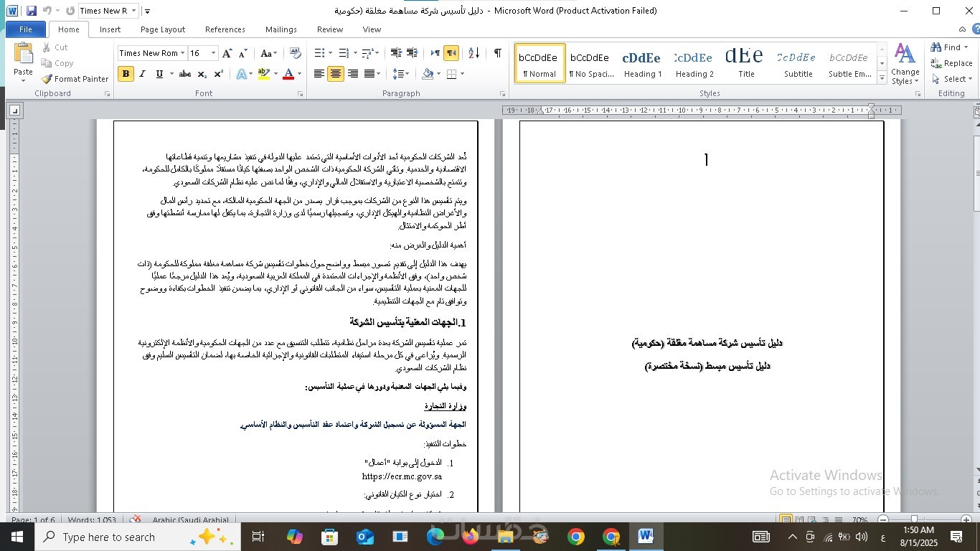Apply the Heading 1 style

[642, 63]
